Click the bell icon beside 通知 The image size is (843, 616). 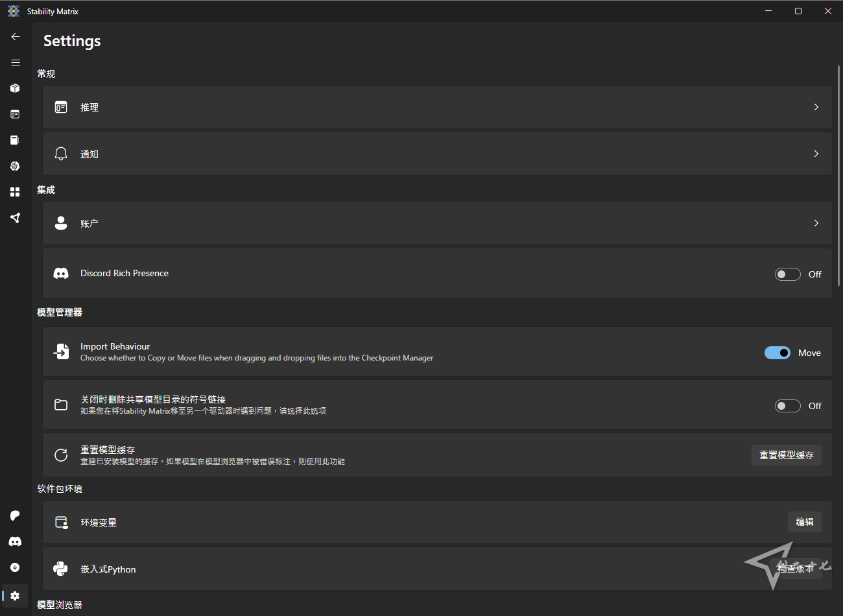click(x=61, y=154)
